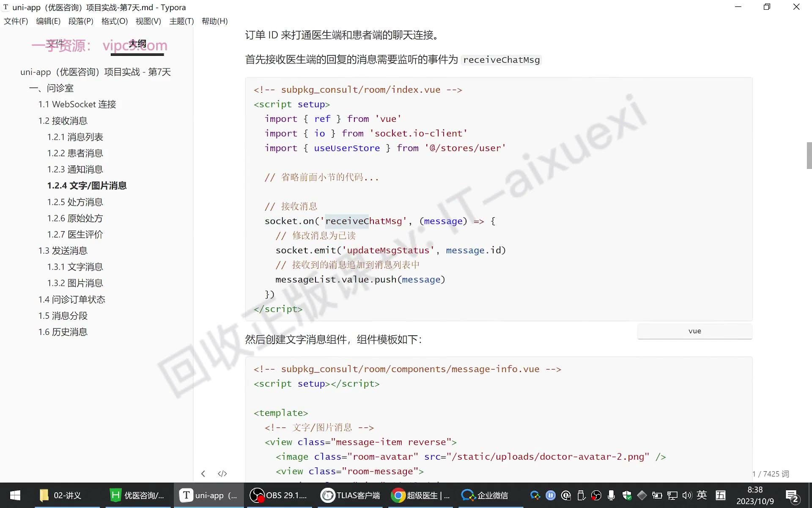Screen dimensions: 812x508
Task: Go to outline item 1.3 发送消息
Action: pyautogui.click(x=63, y=251)
